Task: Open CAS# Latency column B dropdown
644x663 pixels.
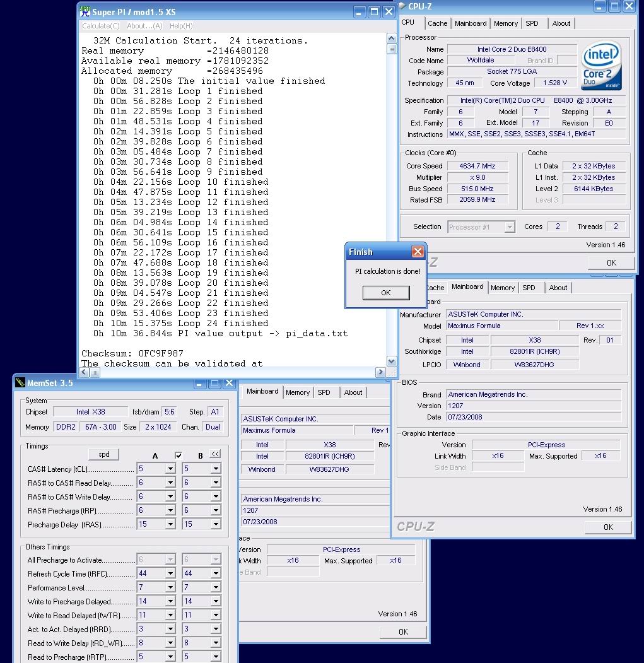Action: click(216, 469)
